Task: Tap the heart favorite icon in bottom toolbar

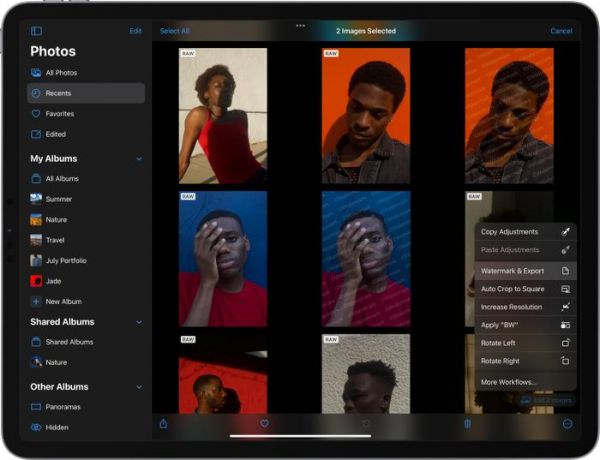Action: pyautogui.click(x=264, y=424)
